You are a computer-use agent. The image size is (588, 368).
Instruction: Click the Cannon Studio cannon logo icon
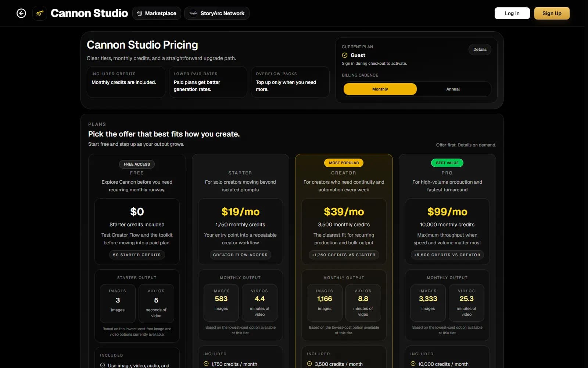40,13
